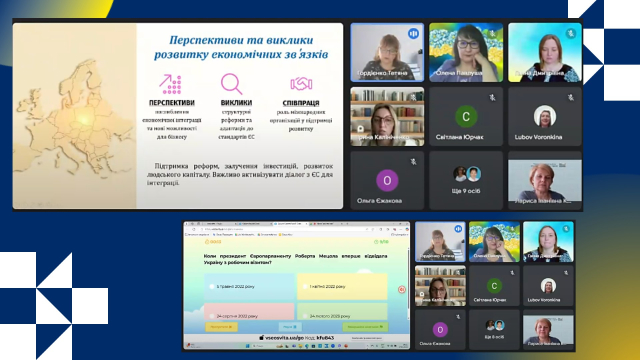The width and height of the screenshot is (640, 360).
Task: Click muted mic icon on Ольга Єжакова tile
Action: click(413, 162)
